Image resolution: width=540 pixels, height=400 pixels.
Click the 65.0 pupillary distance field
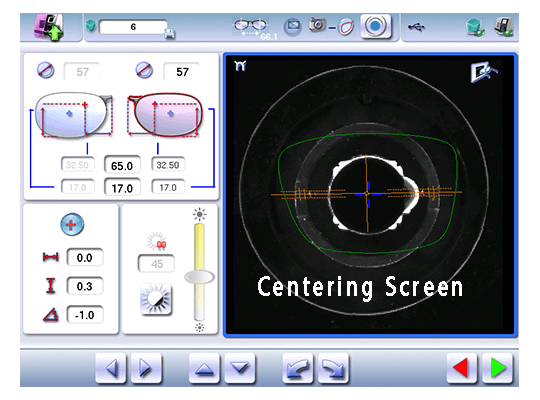[122, 166]
